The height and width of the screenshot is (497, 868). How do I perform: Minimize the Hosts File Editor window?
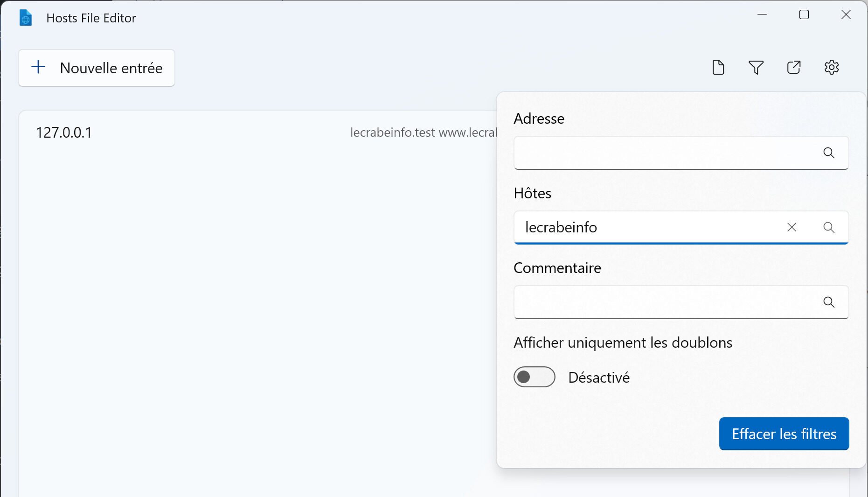tap(762, 15)
